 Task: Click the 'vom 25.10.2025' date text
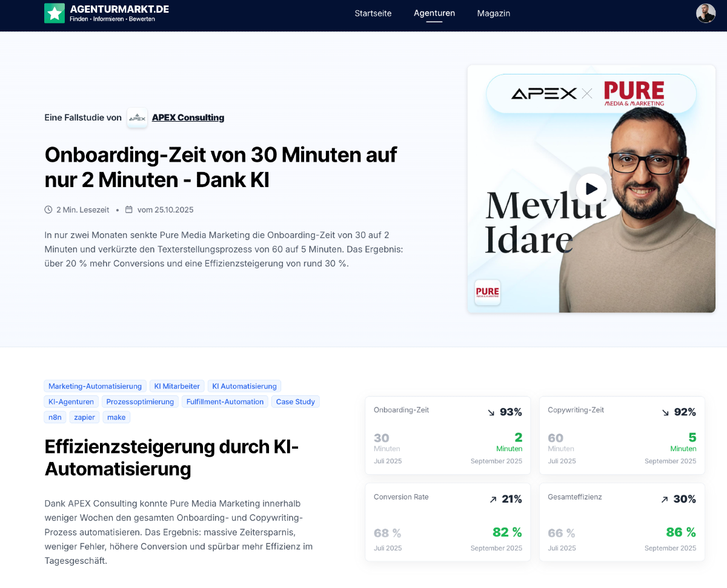point(165,210)
